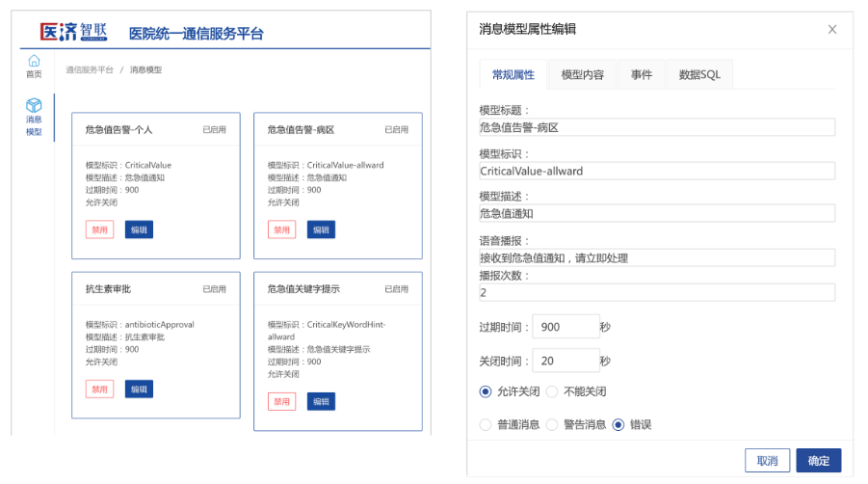Image resolution: width=868 pixels, height=484 pixels.
Task: Click the 危急值告警-个人 card title
Action: coord(119,129)
